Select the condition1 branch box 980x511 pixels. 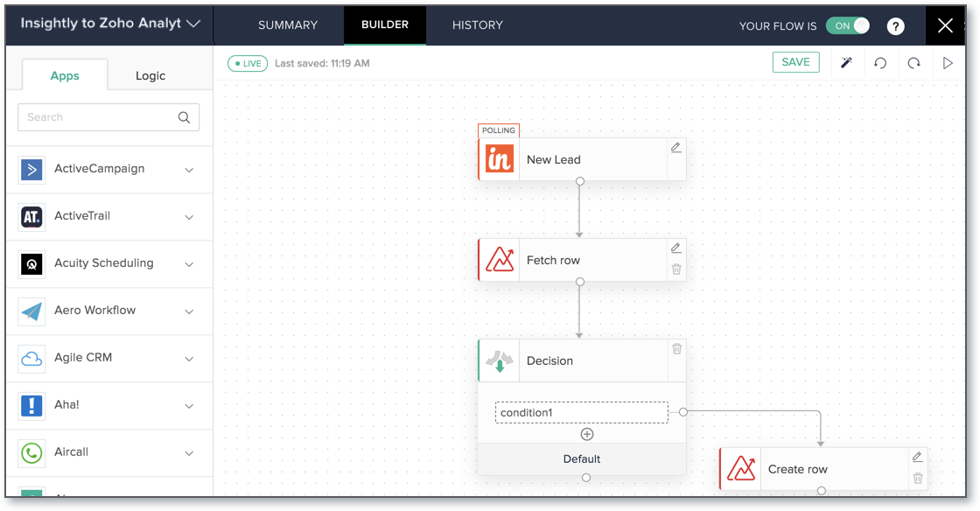pos(582,412)
